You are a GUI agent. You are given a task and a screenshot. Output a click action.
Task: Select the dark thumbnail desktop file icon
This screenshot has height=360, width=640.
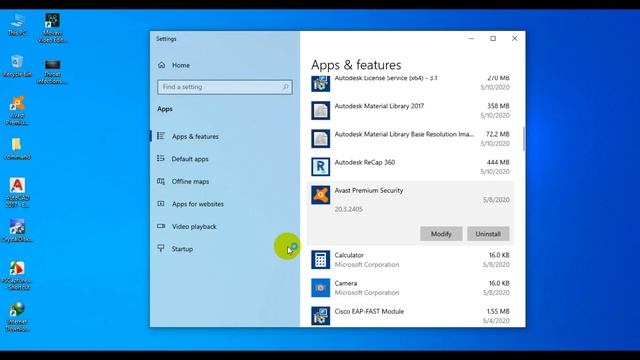coord(52,72)
